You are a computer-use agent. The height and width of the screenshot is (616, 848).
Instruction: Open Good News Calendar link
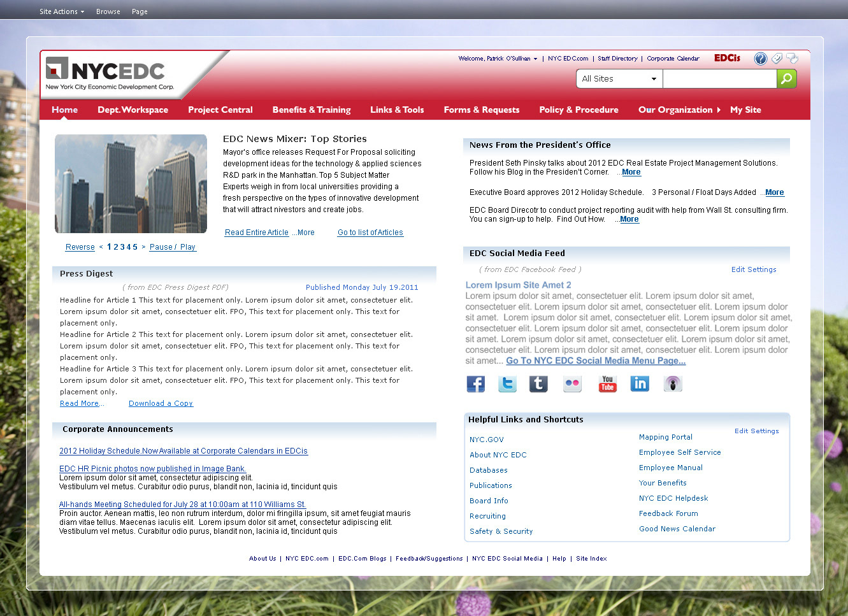point(677,529)
